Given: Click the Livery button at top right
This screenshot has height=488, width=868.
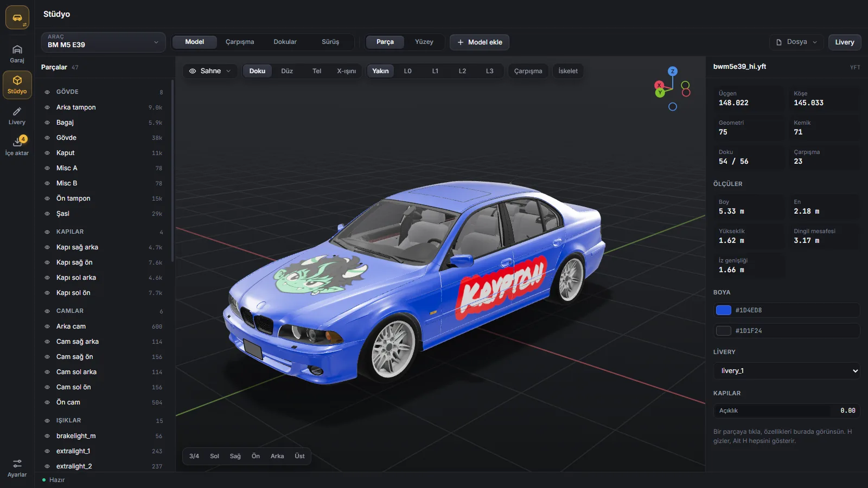Looking at the screenshot, I should click(x=844, y=42).
